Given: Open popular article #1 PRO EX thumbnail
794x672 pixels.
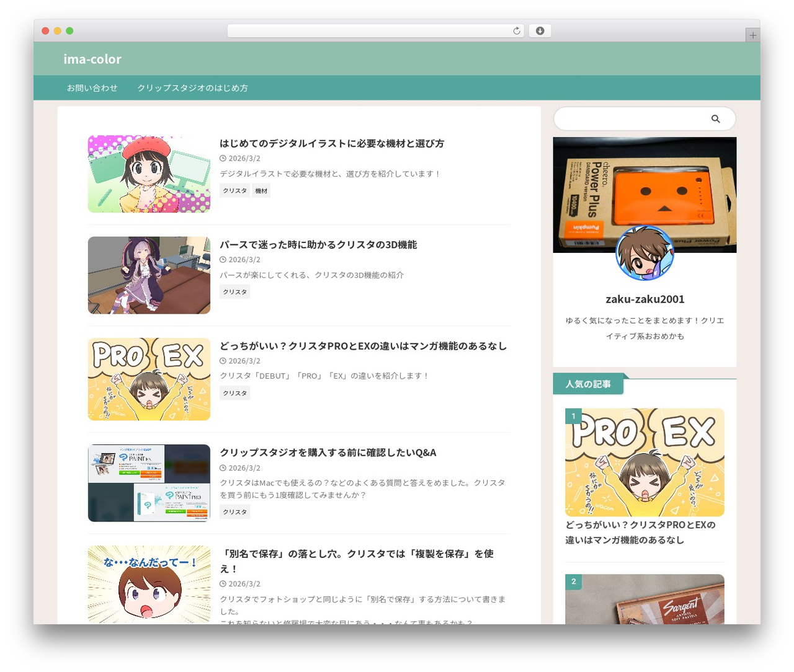Looking at the screenshot, I should click(x=645, y=462).
